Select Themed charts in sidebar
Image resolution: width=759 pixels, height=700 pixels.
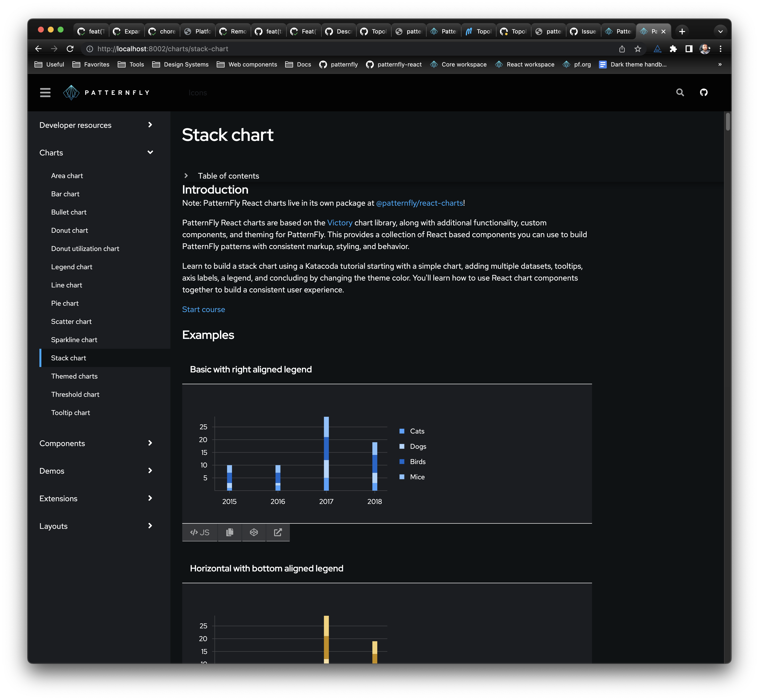(x=74, y=376)
